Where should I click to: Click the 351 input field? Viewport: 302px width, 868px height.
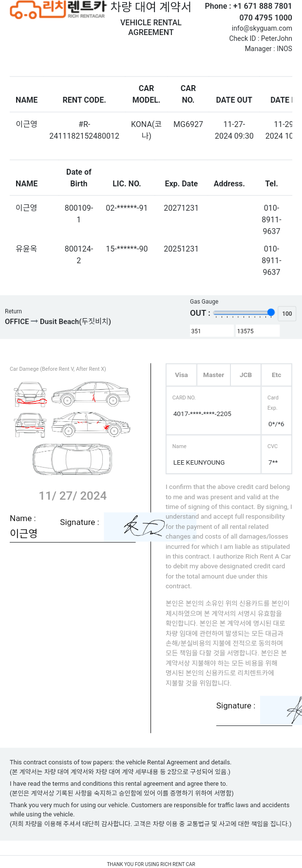click(212, 331)
